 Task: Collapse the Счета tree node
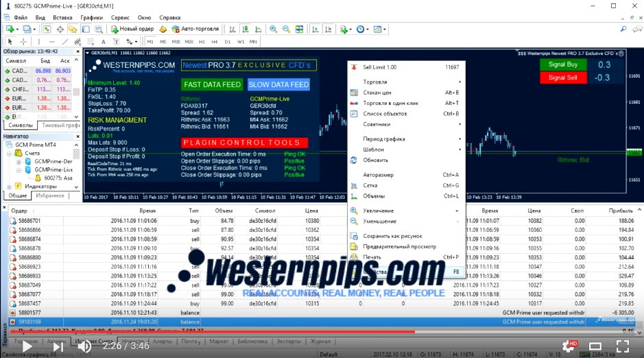pyautogui.click(x=9, y=154)
